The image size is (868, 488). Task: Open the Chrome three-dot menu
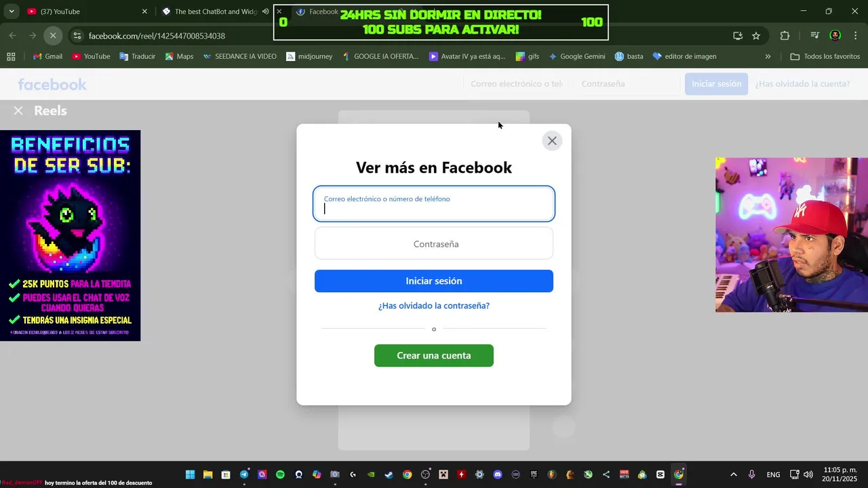855,35
